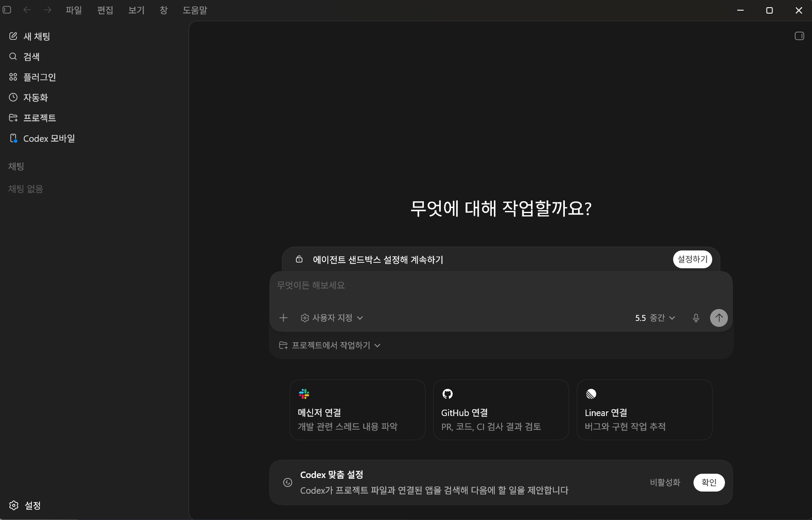The width and height of the screenshot is (812, 520).
Task: Open 프로젝트 in the sidebar
Action: [x=94, y=118]
